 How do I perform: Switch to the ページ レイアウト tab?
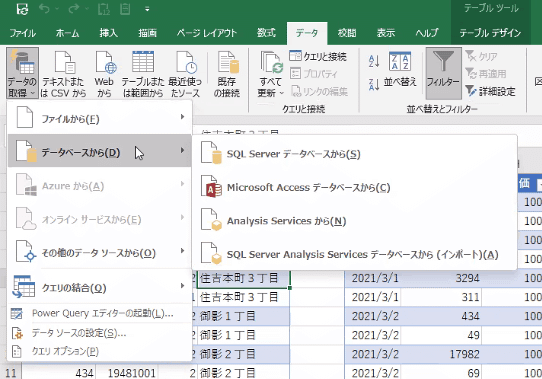pyautogui.click(x=207, y=33)
